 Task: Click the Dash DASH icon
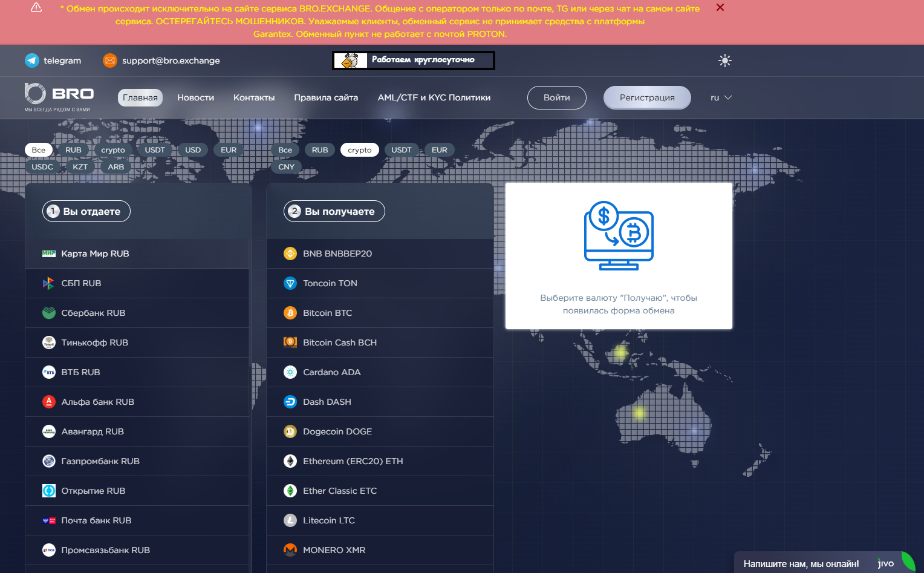290,402
